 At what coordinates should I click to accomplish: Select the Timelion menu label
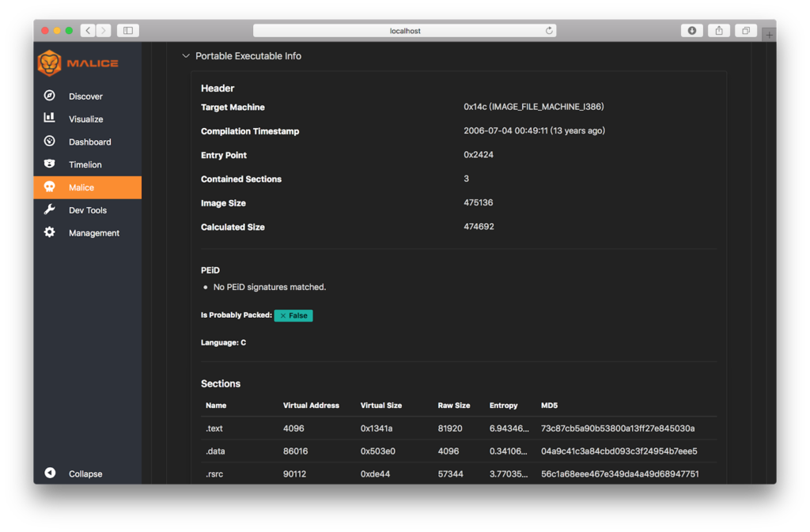coord(85,164)
